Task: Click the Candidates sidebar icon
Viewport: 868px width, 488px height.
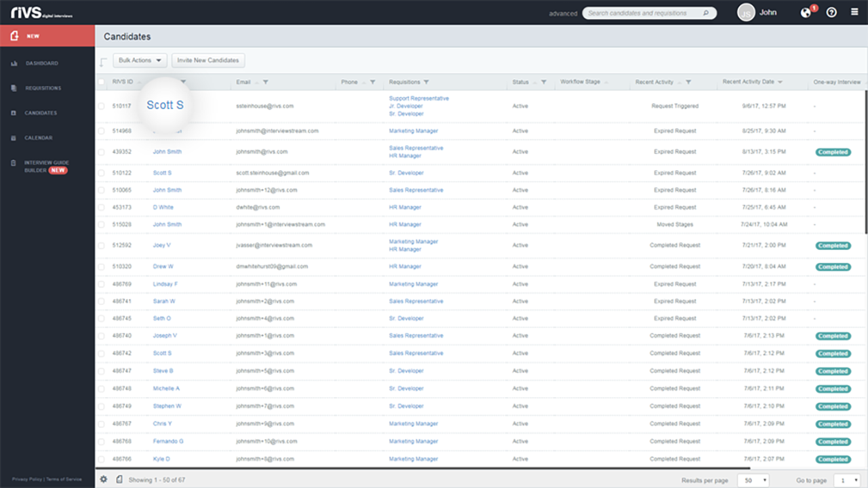Action: coord(14,113)
